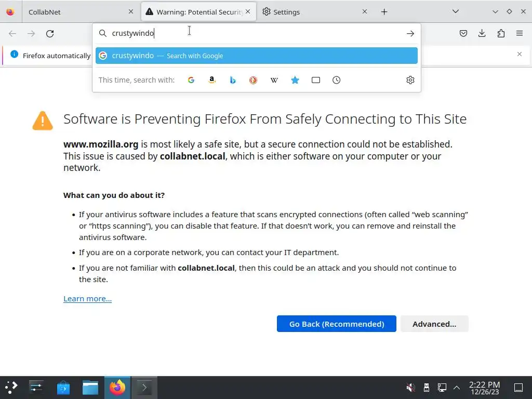Viewport: 532px width, 399px height.
Task: Close the CollabNet tab
Action: click(x=131, y=11)
